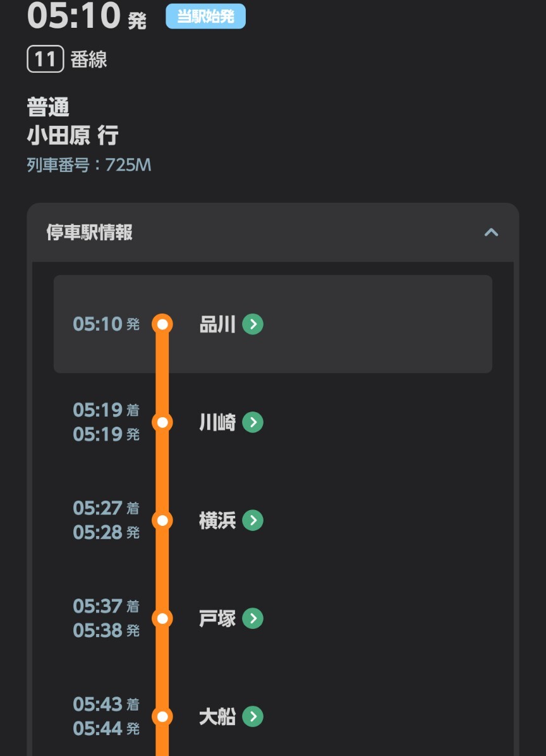Screen dimensions: 546x756
Task: Click the 戸塚 stop marker on route line
Action: pos(162,618)
